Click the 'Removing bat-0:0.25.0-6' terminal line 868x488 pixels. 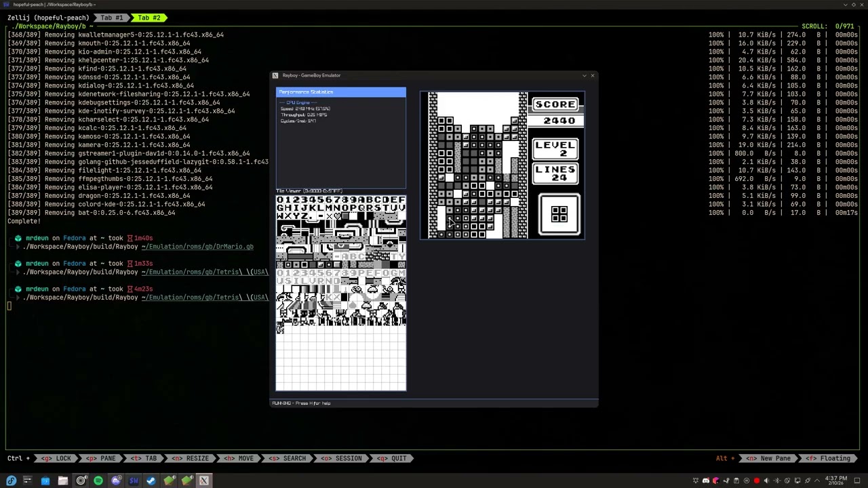click(x=92, y=213)
